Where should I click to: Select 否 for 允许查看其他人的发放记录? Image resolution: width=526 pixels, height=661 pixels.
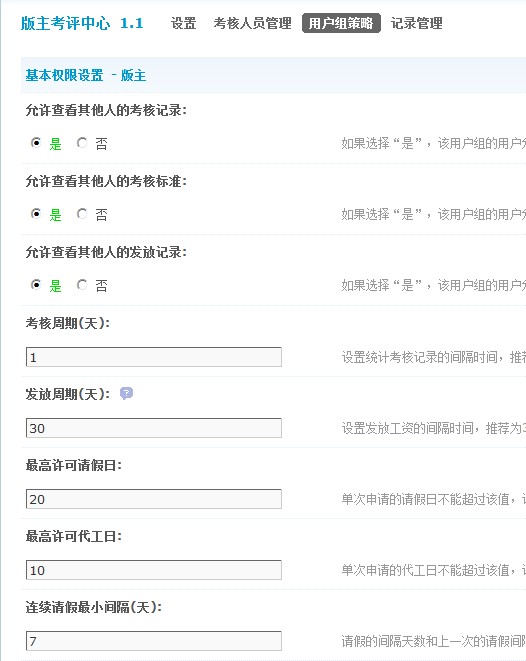(82, 285)
